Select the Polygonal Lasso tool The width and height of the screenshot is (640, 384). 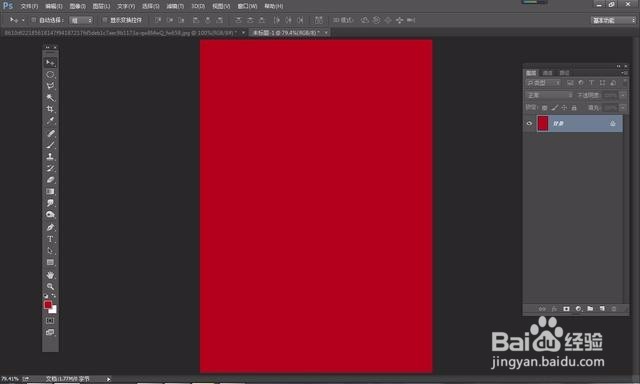pyautogui.click(x=50, y=86)
